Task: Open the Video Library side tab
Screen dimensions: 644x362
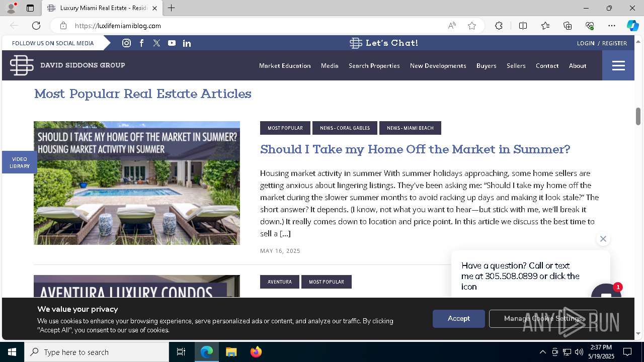Action: coord(19,162)
